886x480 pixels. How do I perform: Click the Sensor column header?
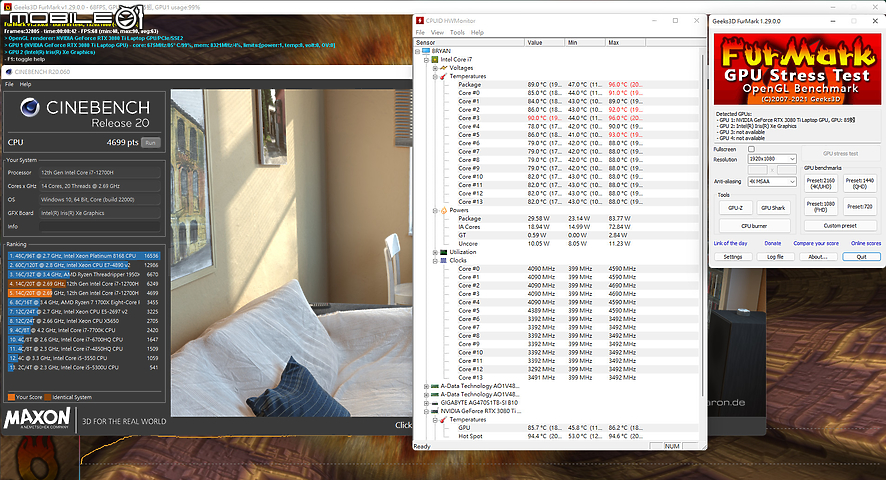(x=469, y=42)
